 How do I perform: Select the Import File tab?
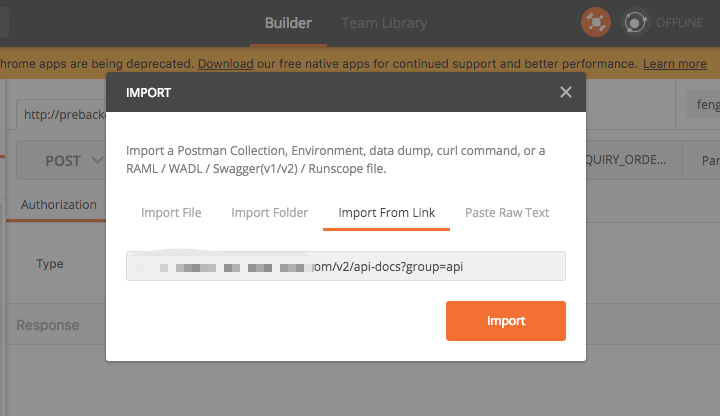pyautogui.click(x=171, y=213)
